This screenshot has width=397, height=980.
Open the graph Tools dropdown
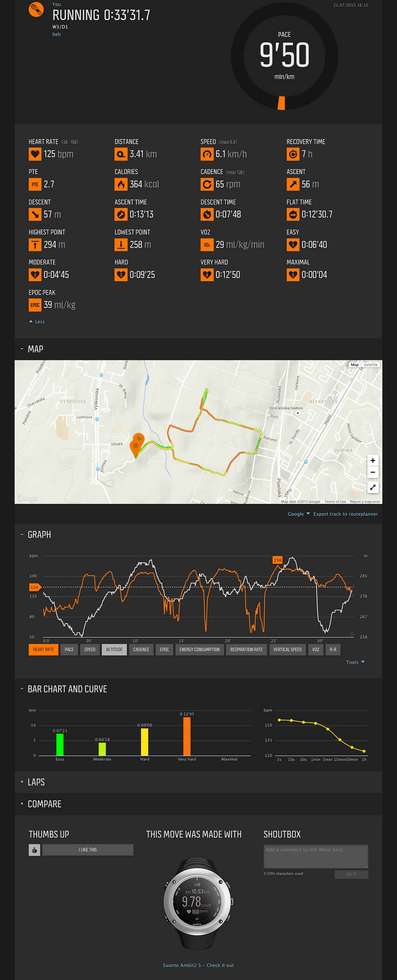pyautogui.click(x=355, y=662)
